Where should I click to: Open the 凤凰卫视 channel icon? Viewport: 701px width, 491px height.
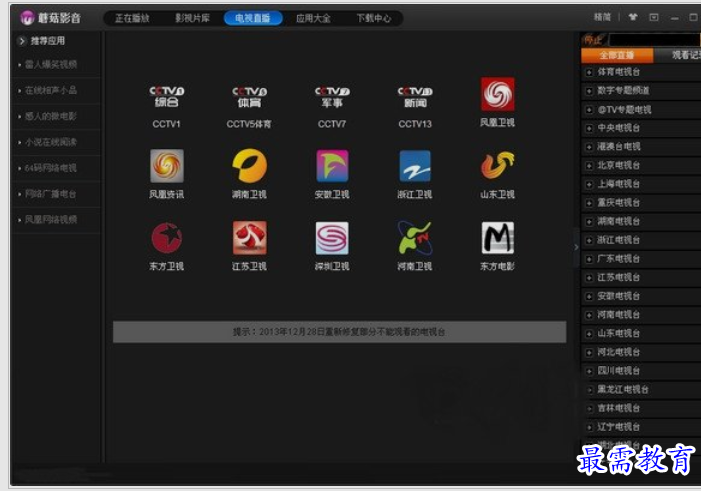tap(498, 94)
